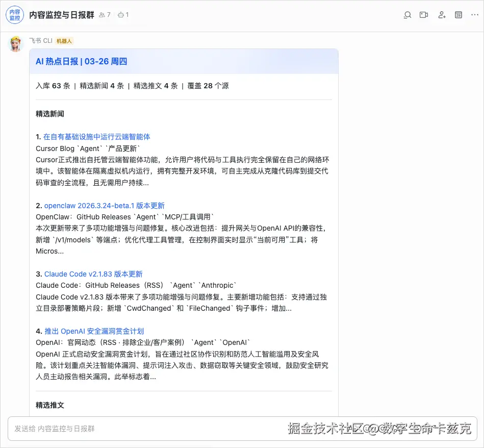Add a member via the invite icon
The height and width of the screenshot is (448, 484).
coord(442,15)
